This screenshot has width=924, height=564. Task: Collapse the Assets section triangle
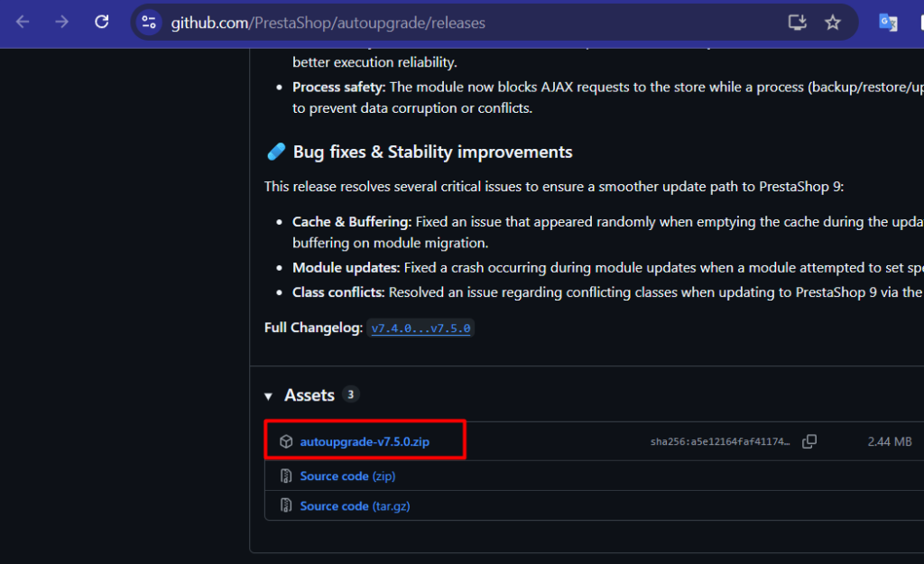268,396
